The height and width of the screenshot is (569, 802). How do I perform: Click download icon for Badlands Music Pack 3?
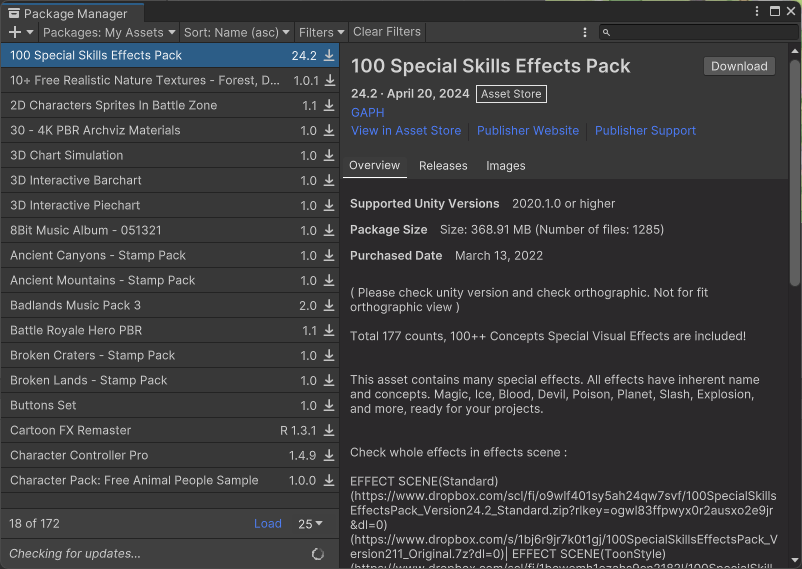click(x=329, y=306)
